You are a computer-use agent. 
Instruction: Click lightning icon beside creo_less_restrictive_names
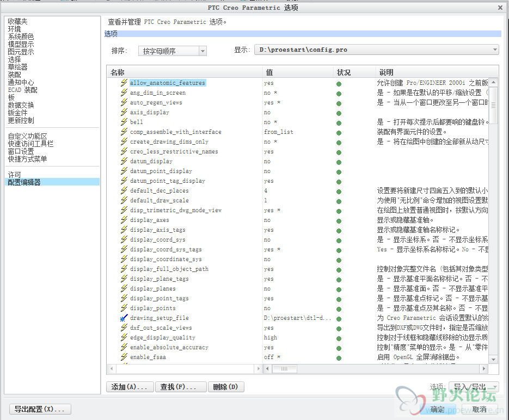point(124,151)
